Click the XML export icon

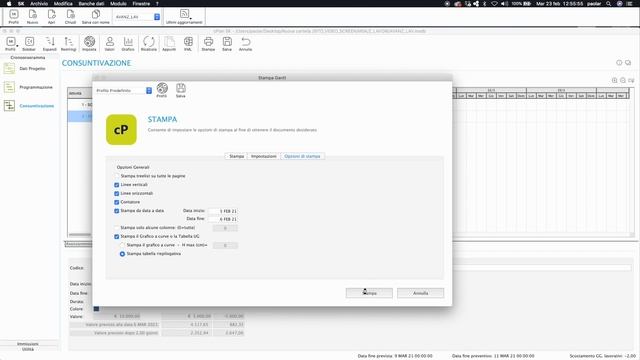(188, 44)
